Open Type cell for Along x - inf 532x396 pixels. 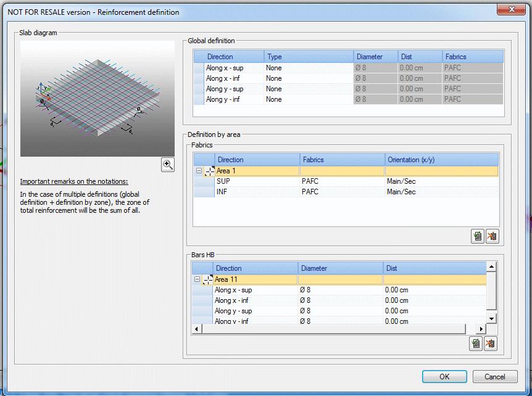(309, 78)
